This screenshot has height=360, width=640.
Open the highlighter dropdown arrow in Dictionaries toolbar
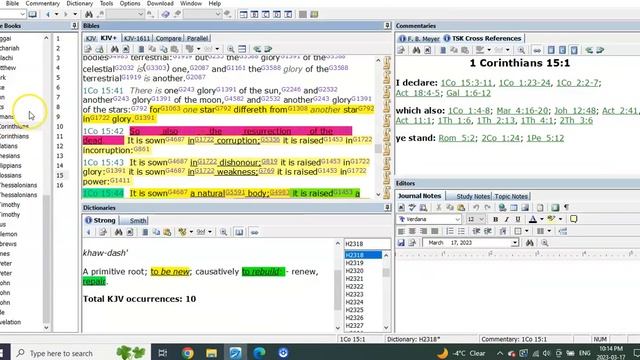pos(191,232)
